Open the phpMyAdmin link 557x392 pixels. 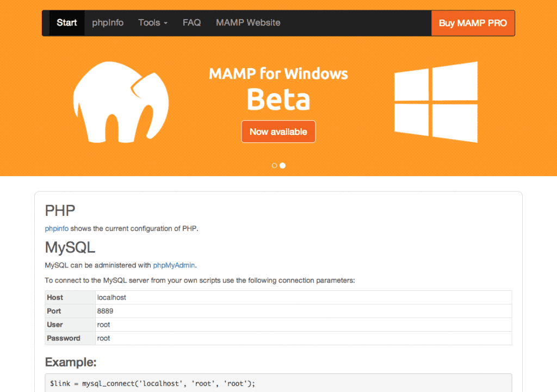174,265
